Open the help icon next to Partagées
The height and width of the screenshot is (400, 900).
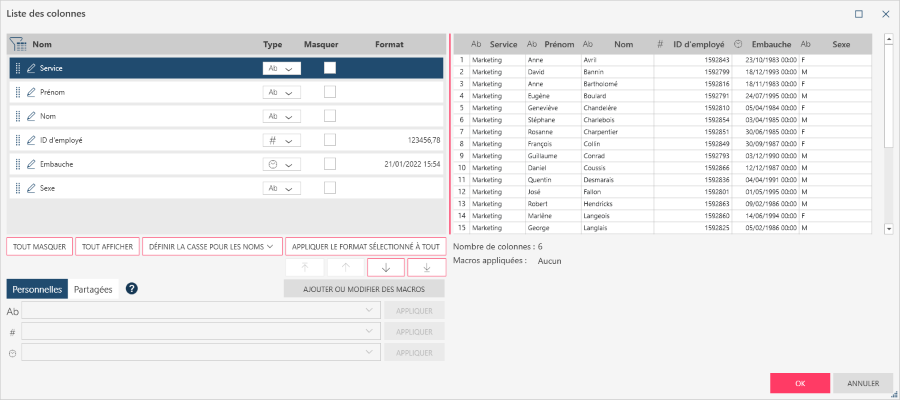pyautogui.click(x=131, y=289)
